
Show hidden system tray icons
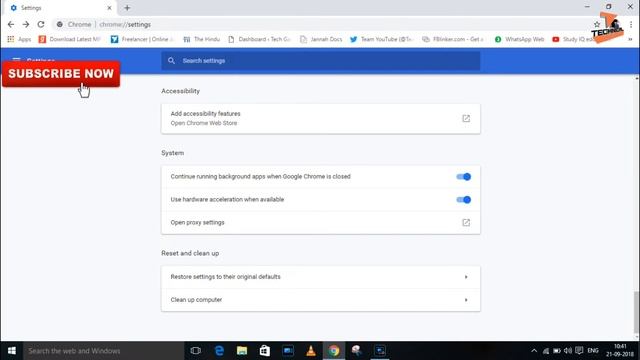tap(534, 351)
